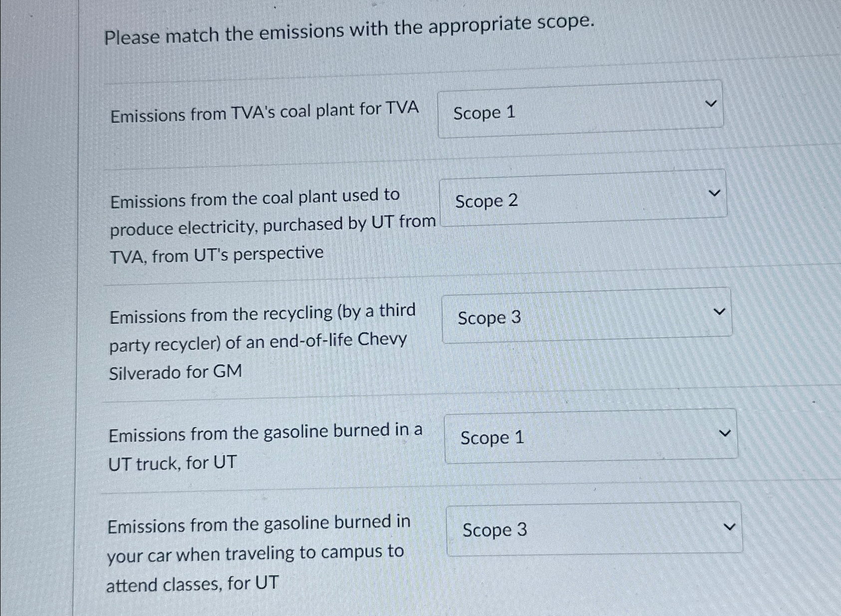Click the Scope 3 label in the third dropdown
Image resolution: width=841 pixels, height=616 pixels.
(x=489, y=318)
